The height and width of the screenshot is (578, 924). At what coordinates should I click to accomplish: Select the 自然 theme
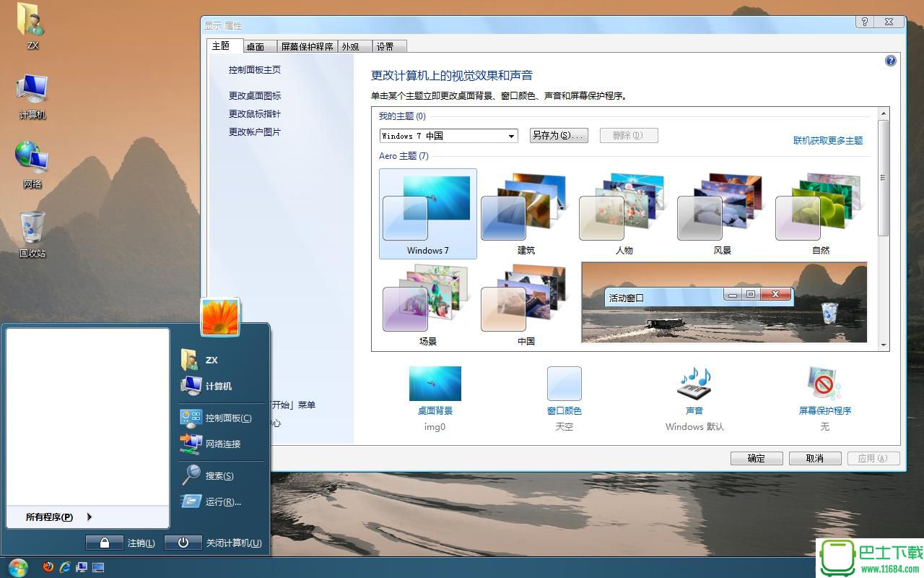821,214
